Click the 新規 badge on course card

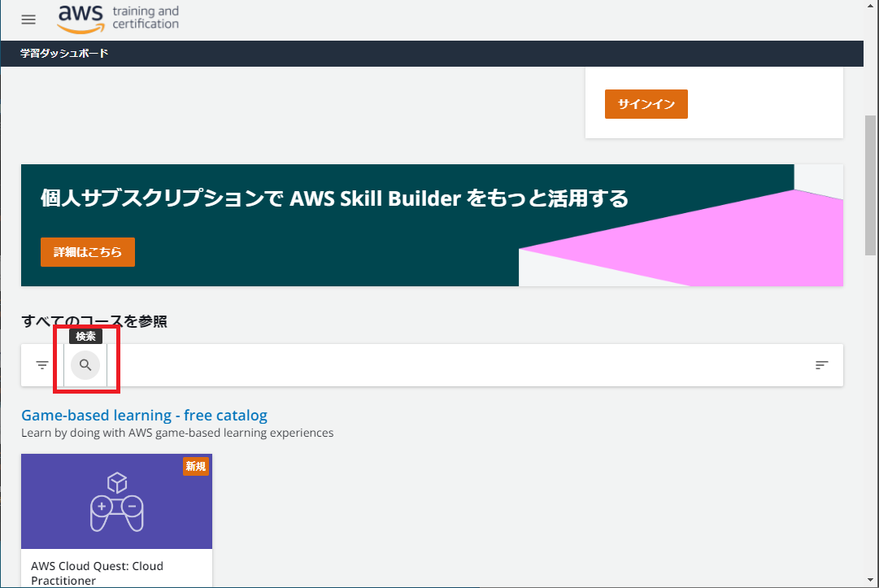pyautogui.click(x=196, y=466)
